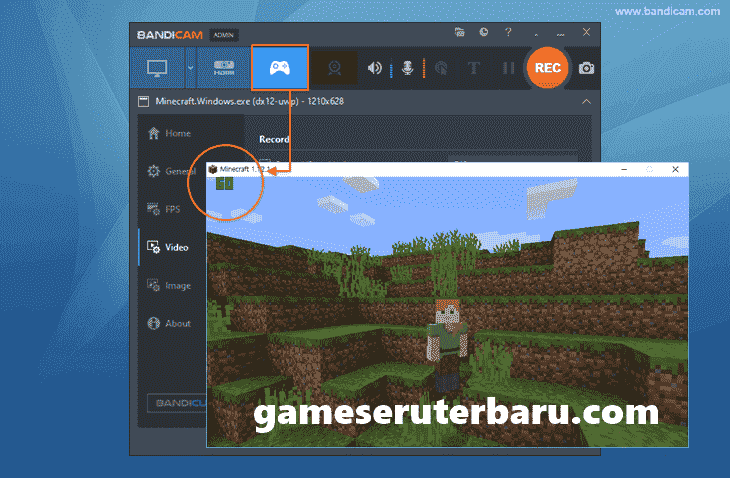730x478 pixels.
Task: Open Bandicam help question mark
Action: tap(508, 32)
